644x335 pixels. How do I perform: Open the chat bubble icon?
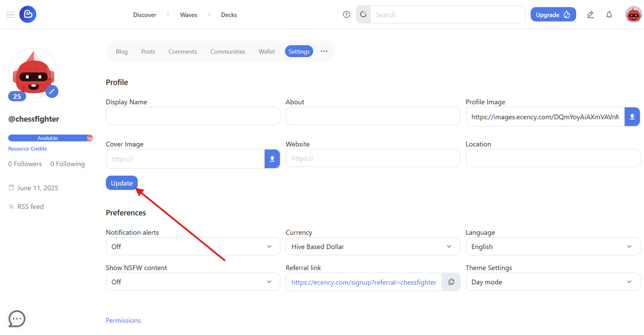tap(17, 318)
